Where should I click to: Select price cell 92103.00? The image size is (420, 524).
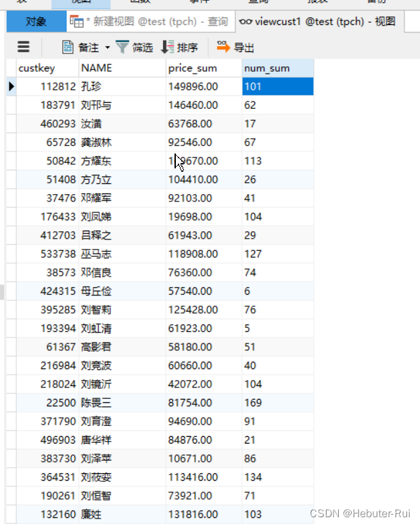coord(204,198)
